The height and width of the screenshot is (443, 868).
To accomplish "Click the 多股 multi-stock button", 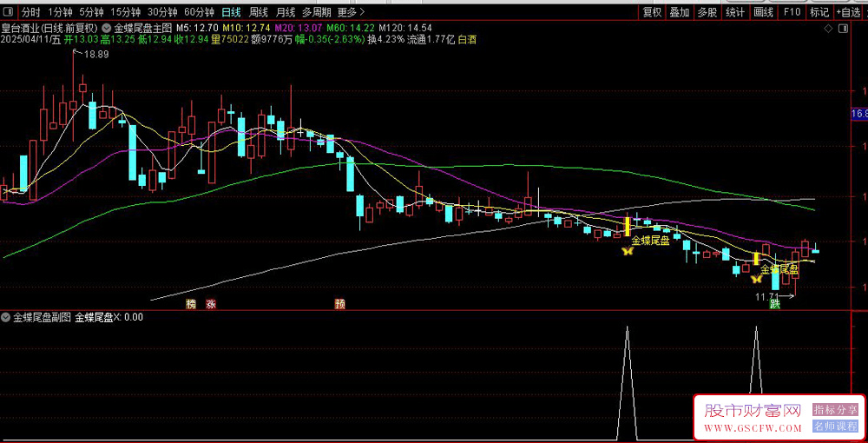I will click(707, 11).
